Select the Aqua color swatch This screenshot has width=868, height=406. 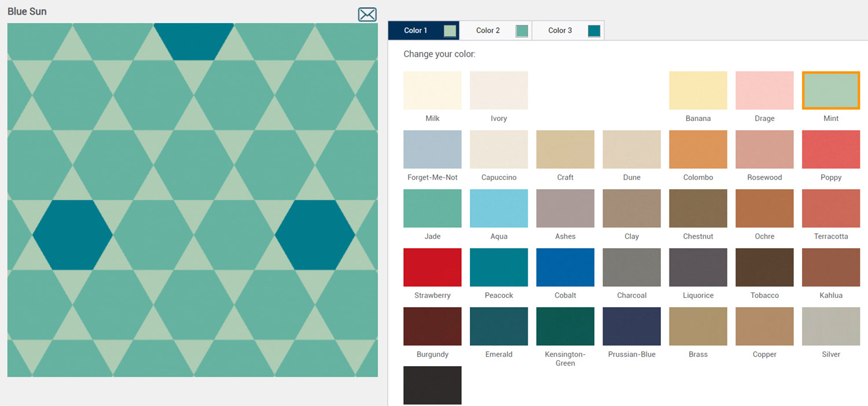(499, 208)
